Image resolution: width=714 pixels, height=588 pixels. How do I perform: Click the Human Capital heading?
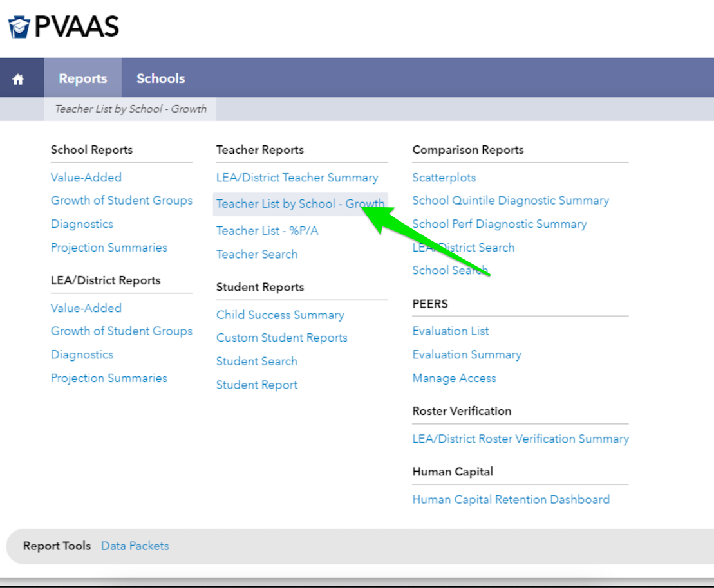pos(453,472)
